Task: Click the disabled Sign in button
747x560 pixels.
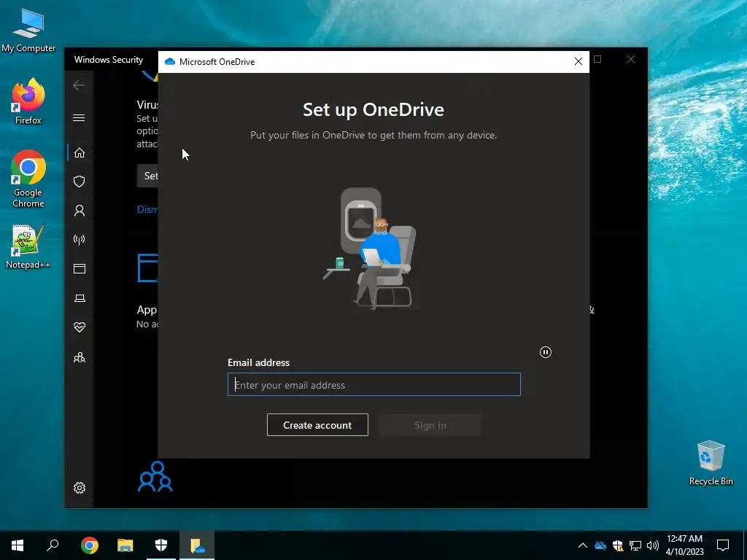Action: point(430,425)
